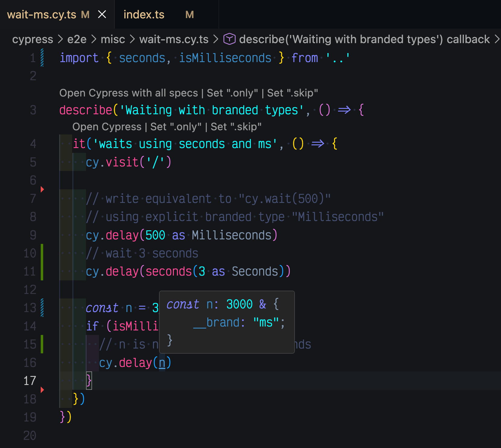Set ".skip" on the describe block
The image size is (501, 448).
[x=292, y=93]
